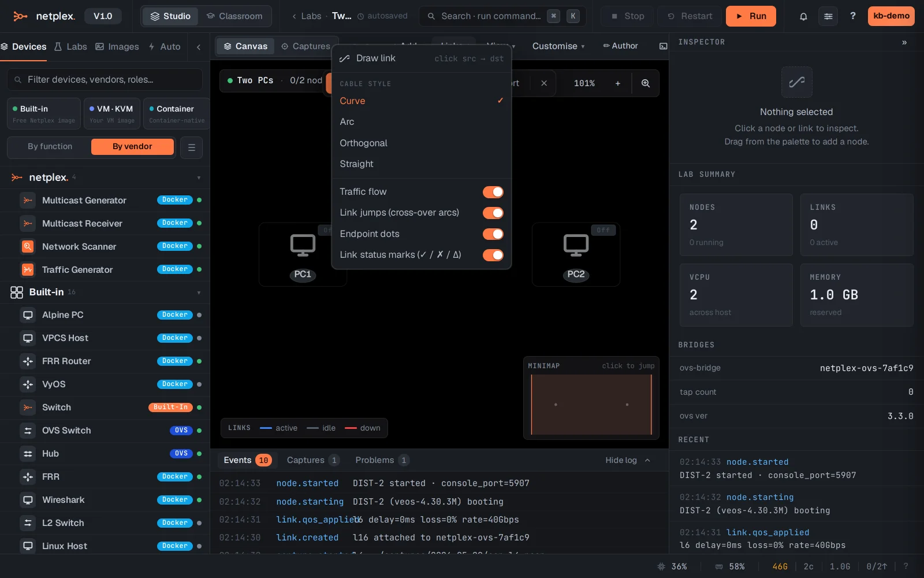Click the Filter devices search field

pyautogui.click(x=105, y=80)
